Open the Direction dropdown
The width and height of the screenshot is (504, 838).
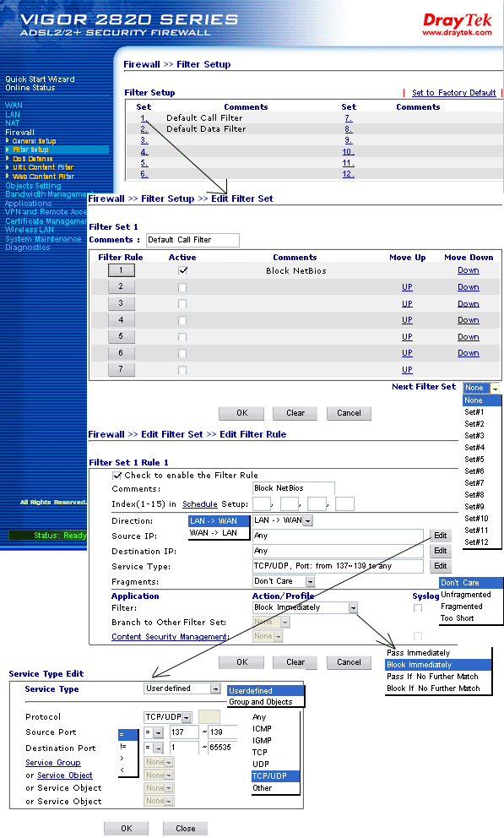pyautogui.click(x=283, y=520)
